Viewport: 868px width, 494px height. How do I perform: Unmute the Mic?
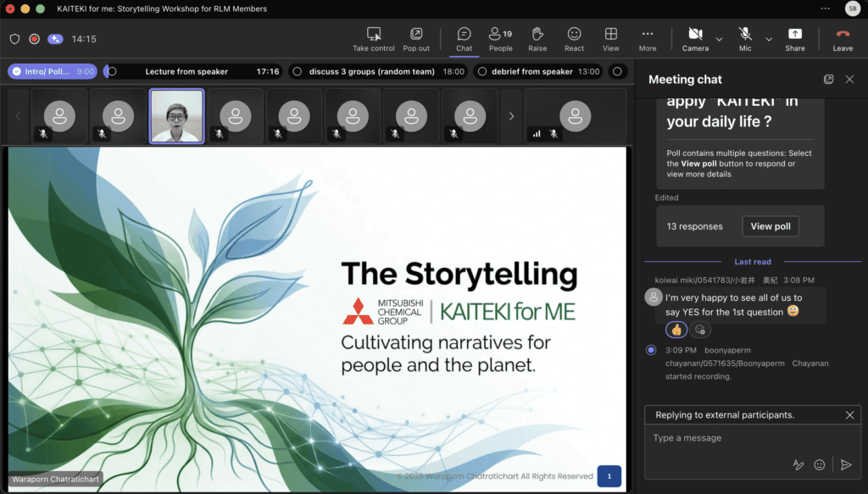(x=745, y=39)
